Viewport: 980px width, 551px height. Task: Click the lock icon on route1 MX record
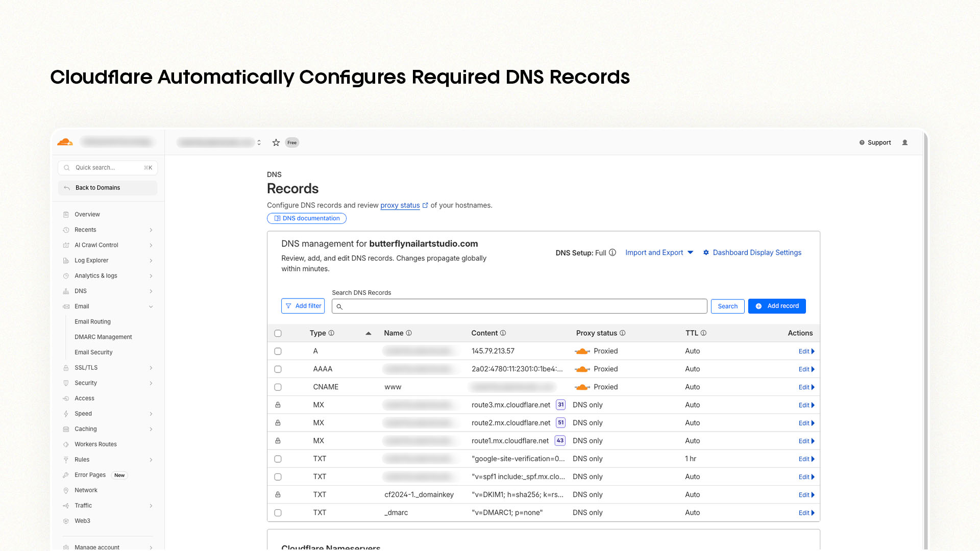pyautogui.click(x=278, y=440)
